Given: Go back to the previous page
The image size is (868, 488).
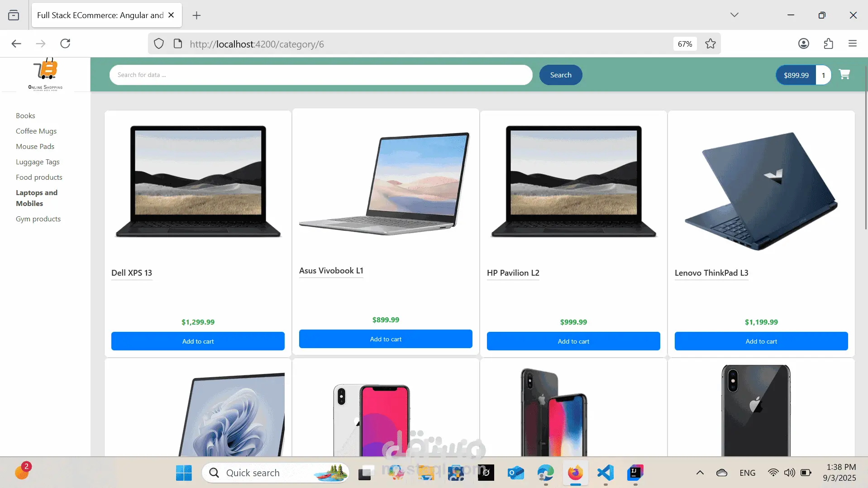Looking at the screenshot, I should 16,43.
